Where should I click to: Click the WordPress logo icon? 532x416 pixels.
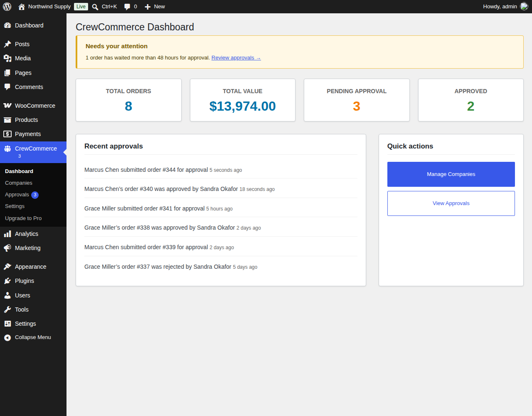point(7,7)
